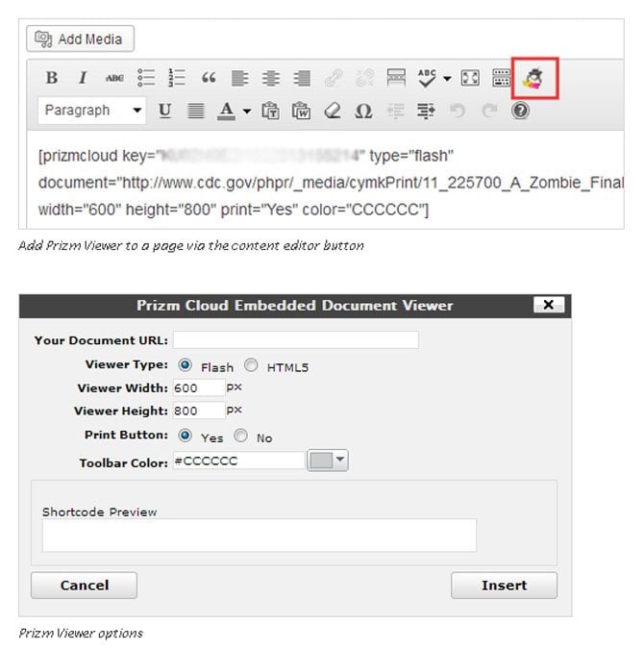Apply italic formatting
This screenshot has width=644, height=649.
click(x=83, y=78)
